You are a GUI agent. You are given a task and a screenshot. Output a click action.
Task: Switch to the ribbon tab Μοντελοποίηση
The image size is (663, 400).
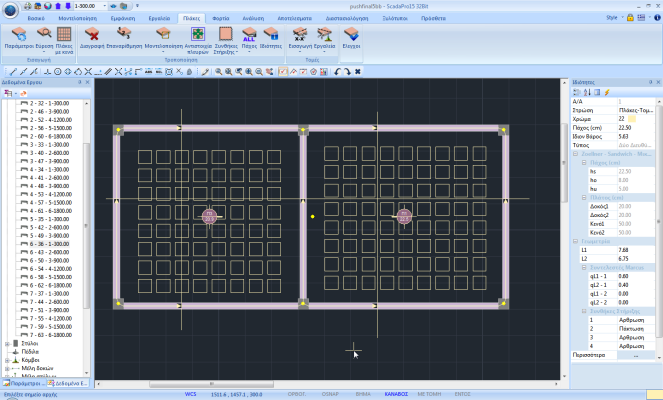pos(77,18)
